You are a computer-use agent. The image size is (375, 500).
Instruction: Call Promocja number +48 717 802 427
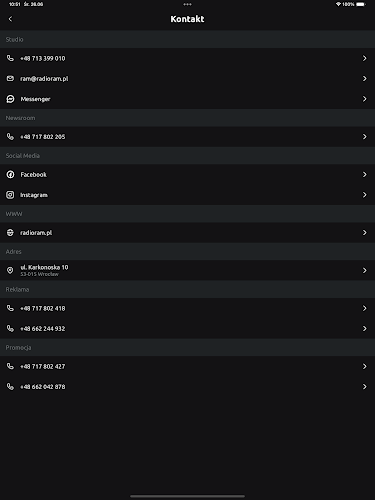[187, 366]
